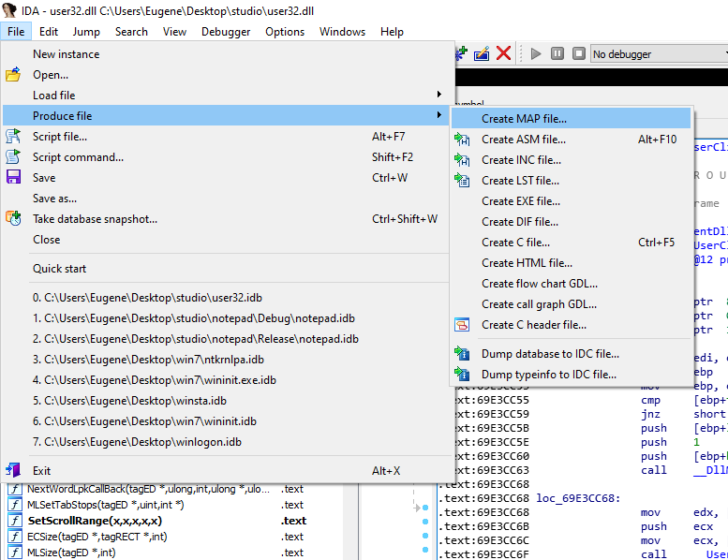728x560 pixels.
Task: Open the Jump menu
Action: (x=86, y=32)
